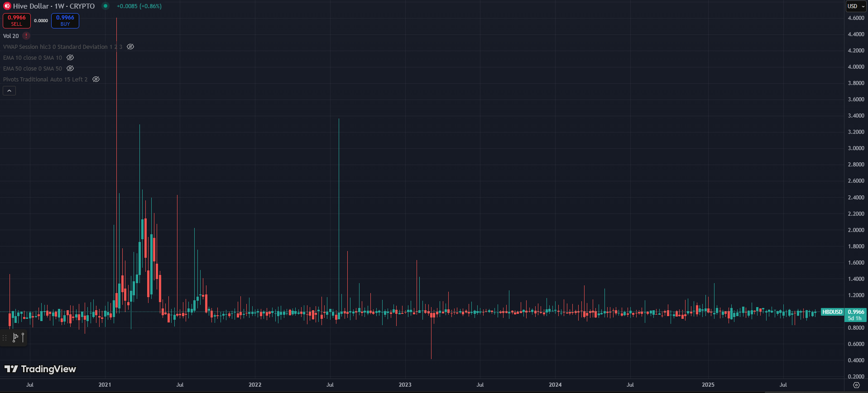
Task: Toggle visibility of EMA 10 indicator
Action: click(70, 57)
